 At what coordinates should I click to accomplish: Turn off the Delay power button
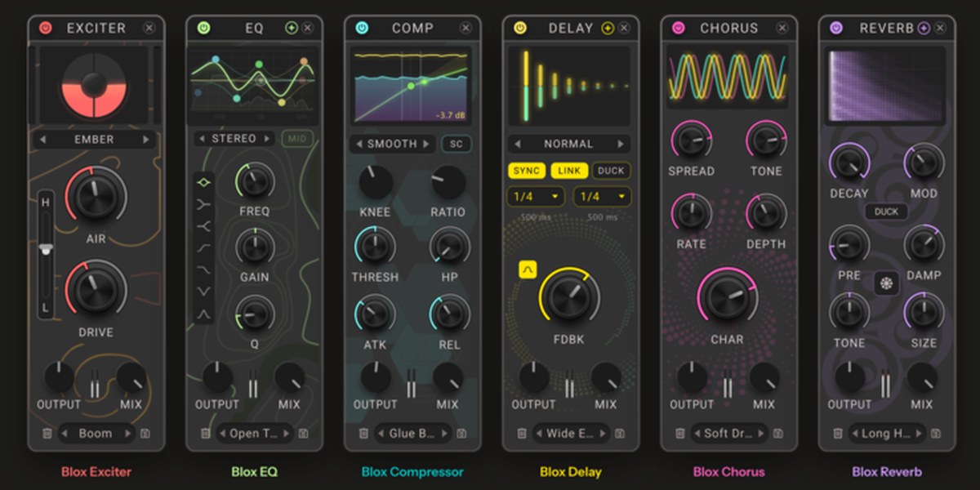[519, 28]
